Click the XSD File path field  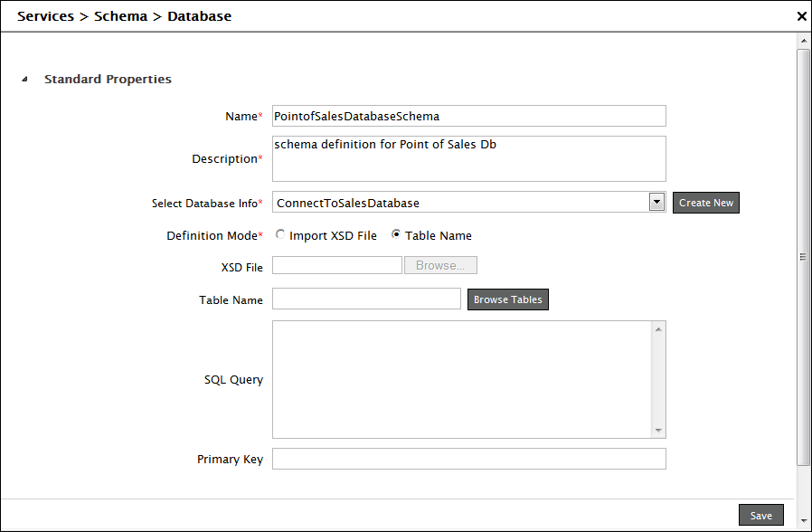pyautogui.click(x=336, y=265)
